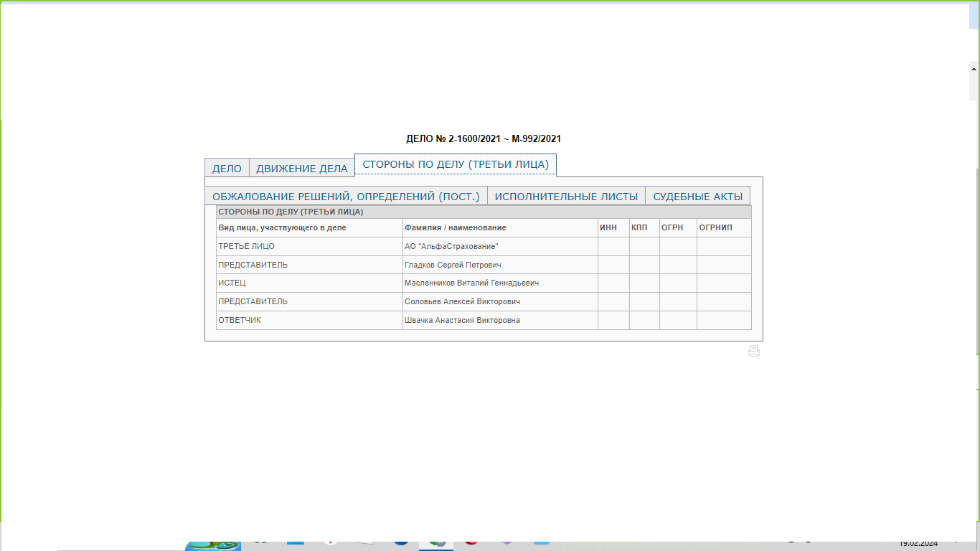Open the СУДЕБНЫЕ АКТЫ tab
This screenshot has width=980, height=551.
697,197
